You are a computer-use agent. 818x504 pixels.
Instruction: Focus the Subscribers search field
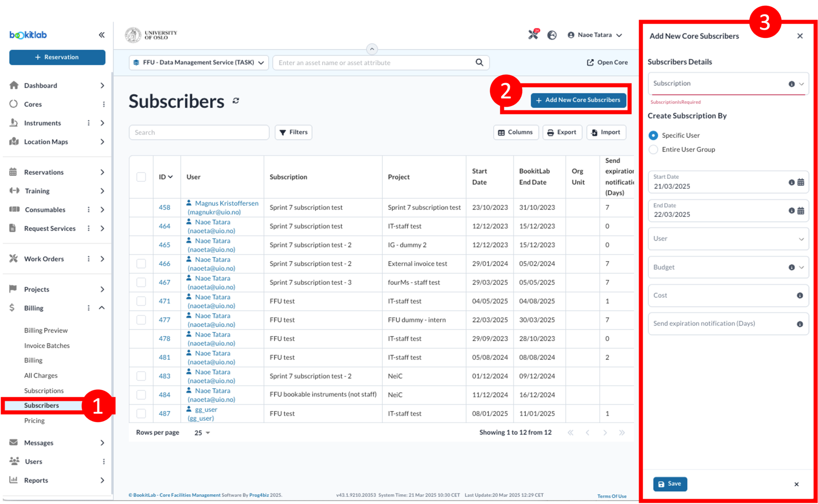(x=199, y=132)
